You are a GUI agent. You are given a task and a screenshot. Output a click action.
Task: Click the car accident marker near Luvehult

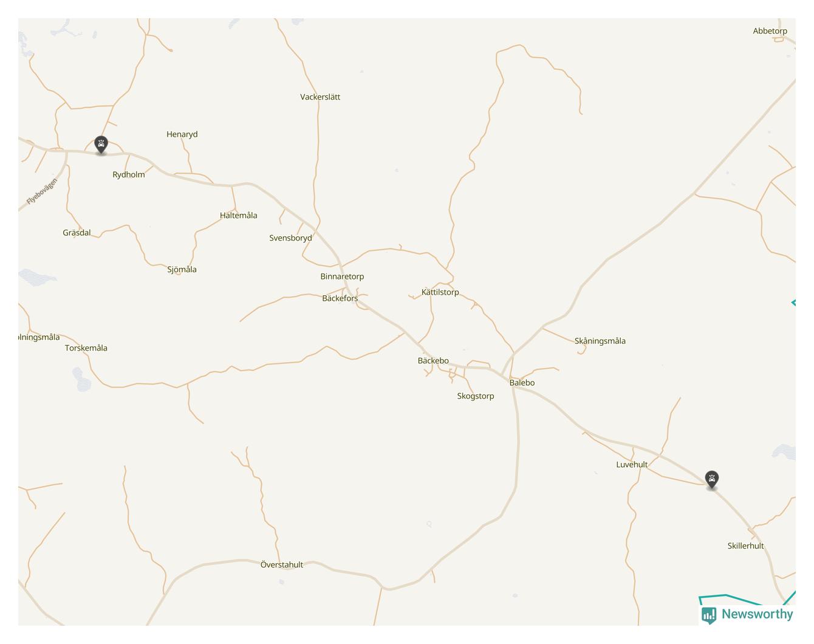(x=711, y=479)
